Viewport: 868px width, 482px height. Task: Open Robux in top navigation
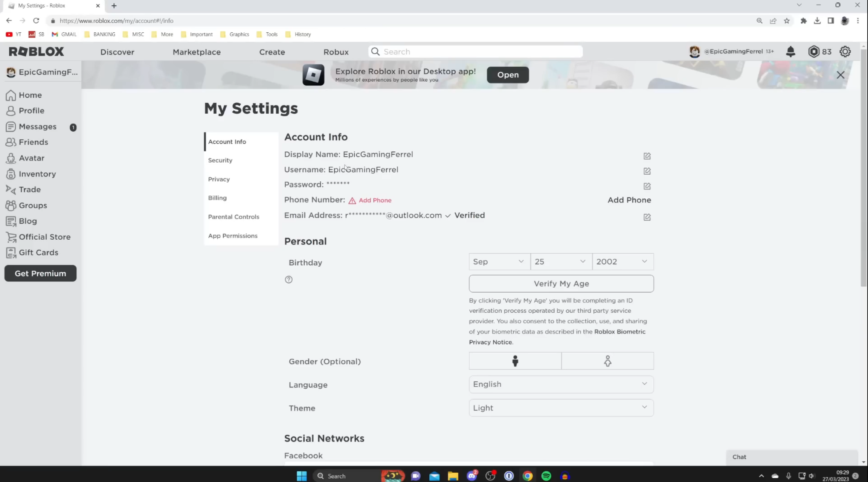[x=336, y=52]
